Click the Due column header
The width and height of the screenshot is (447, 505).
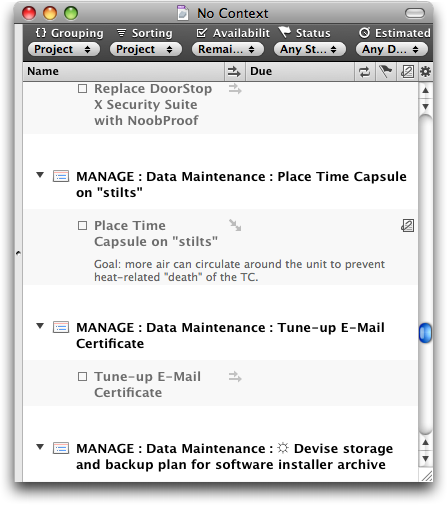300,71
